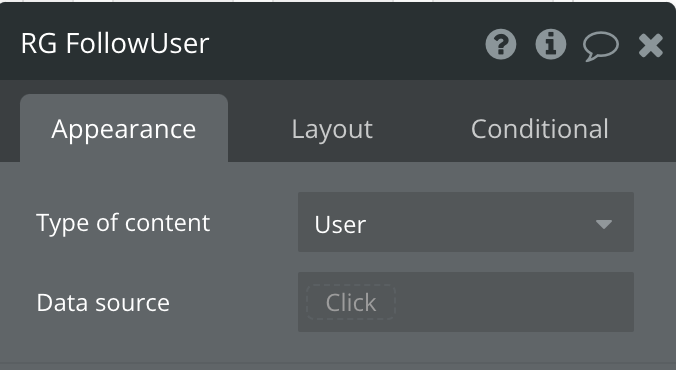Open the speech bubble comments icon

[601, 46]
